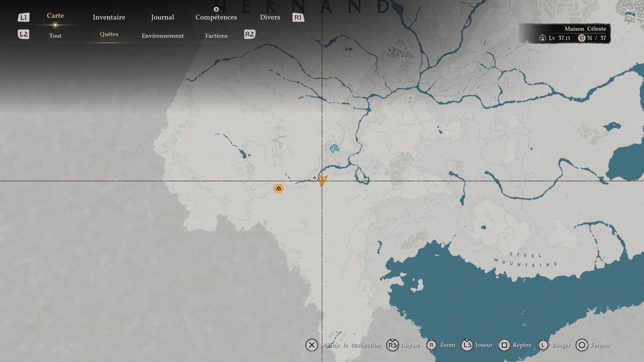Image resolution: width=644 pixels, height=362 pixels.
Task: Select the shield marker in the eastern plains
Action: tap(531, 149)
